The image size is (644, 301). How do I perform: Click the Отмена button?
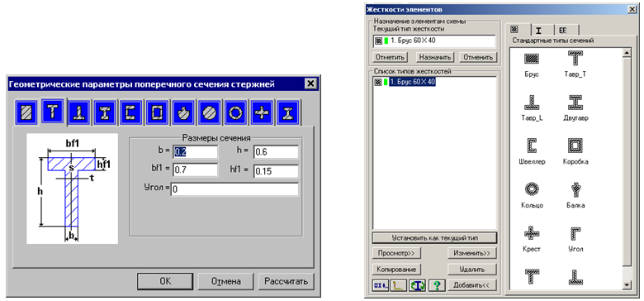coord(226,282)
